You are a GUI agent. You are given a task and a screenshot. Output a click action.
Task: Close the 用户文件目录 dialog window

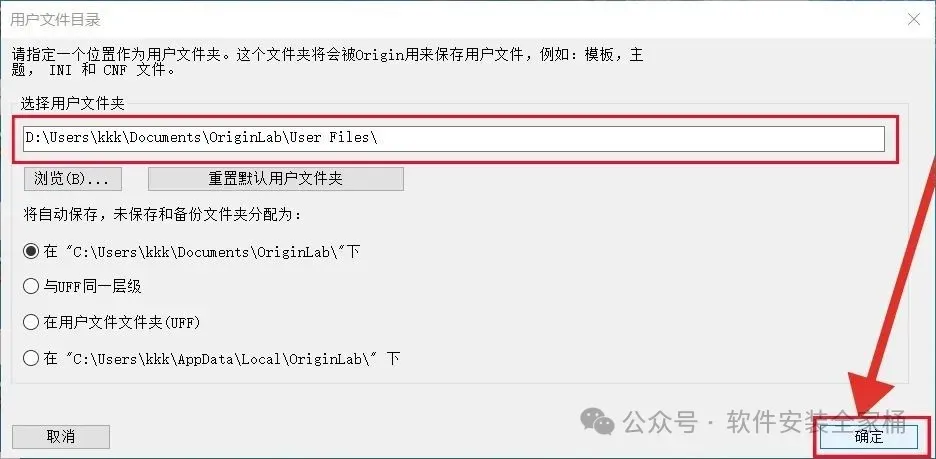[x=913, y=19]
